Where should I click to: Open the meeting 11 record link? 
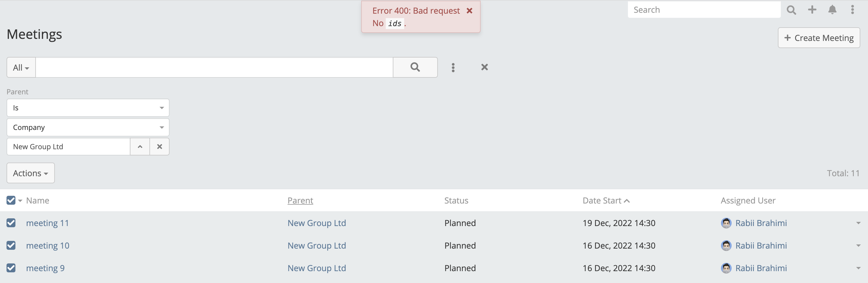(x=47, y=222)
